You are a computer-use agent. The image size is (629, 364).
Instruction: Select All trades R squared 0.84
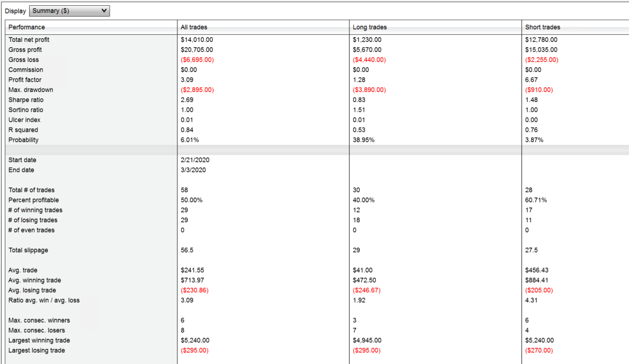click(187, 130)
